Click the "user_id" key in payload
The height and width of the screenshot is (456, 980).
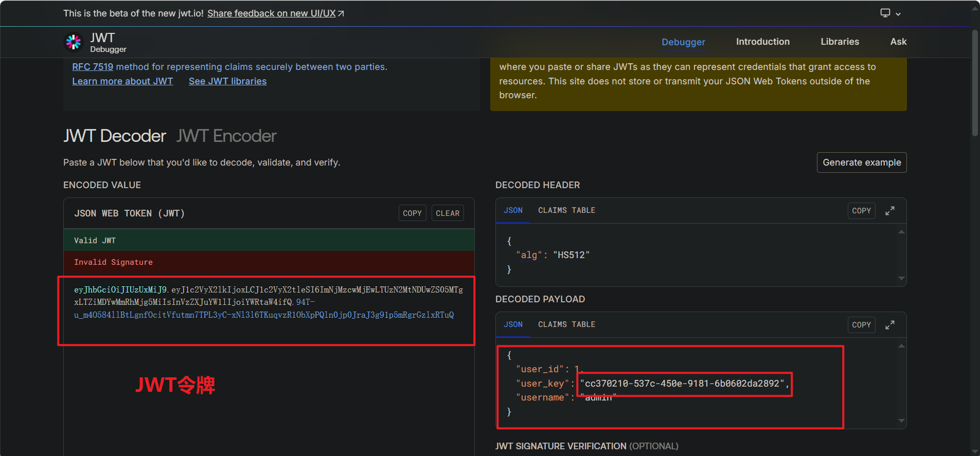point(540,369)
